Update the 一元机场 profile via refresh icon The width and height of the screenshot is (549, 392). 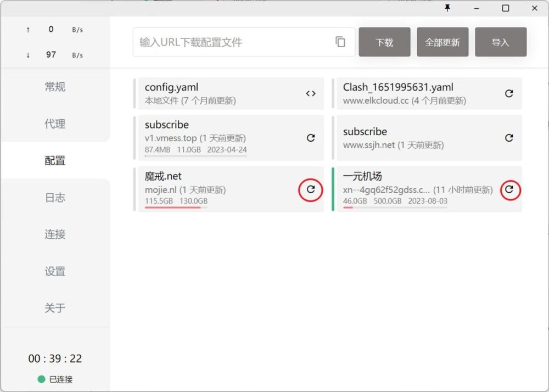[x=509, y=189]
